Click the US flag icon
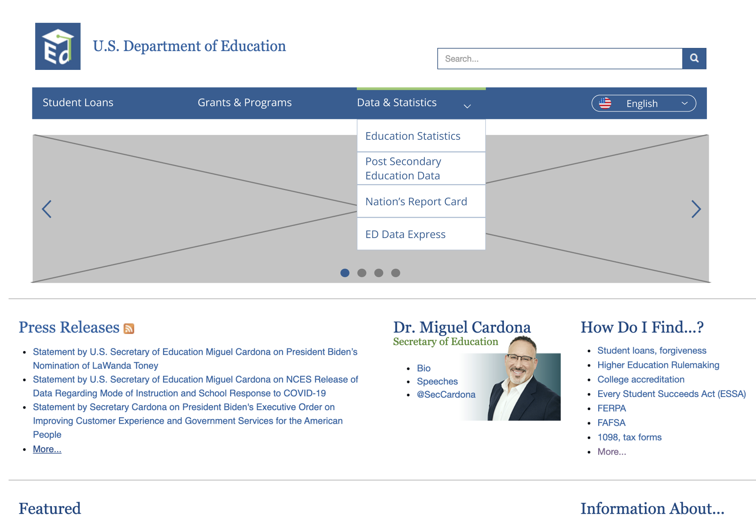Viewport: 756px width, 532px height. [605, 103]
